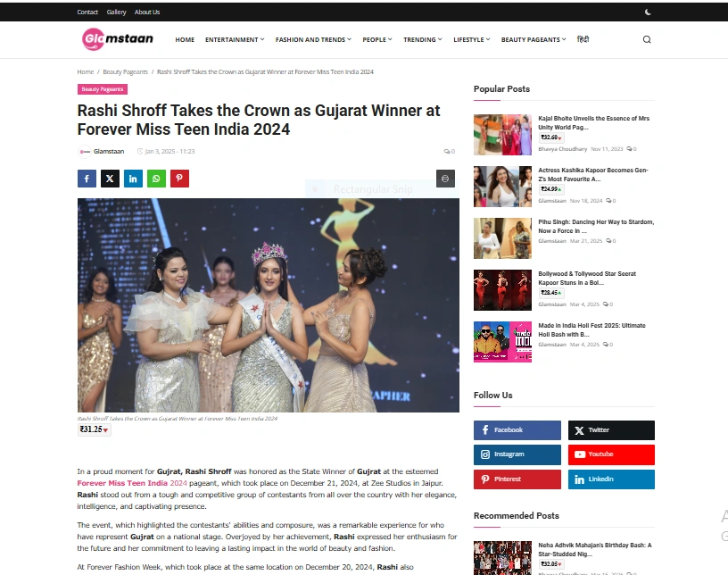The image size is (728, 575).
Task: Share the article via the Facebook icon
Action: [x=87, y=179]
